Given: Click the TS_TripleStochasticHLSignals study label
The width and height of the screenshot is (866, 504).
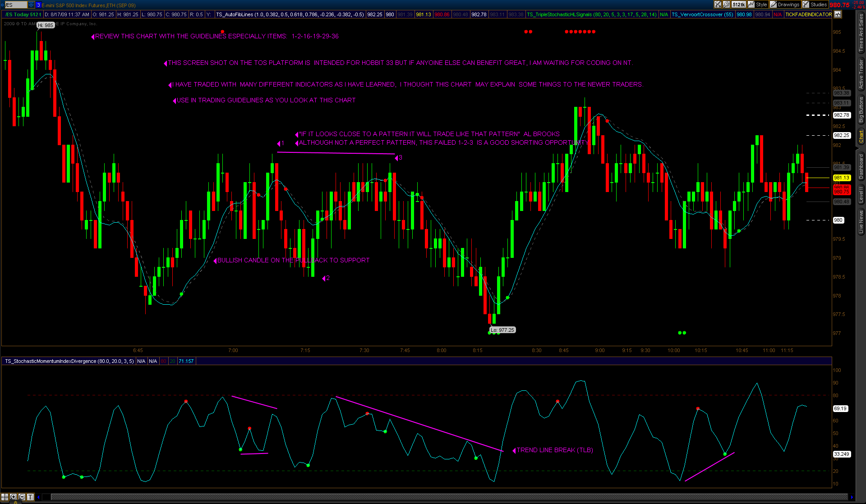Looking at the screenshot, I should pos(592,14).
